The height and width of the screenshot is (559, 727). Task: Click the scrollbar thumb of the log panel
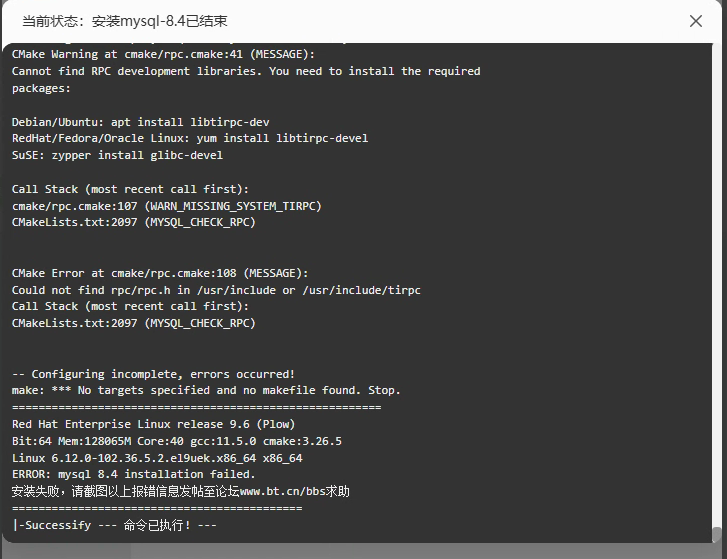coord(717,534)
